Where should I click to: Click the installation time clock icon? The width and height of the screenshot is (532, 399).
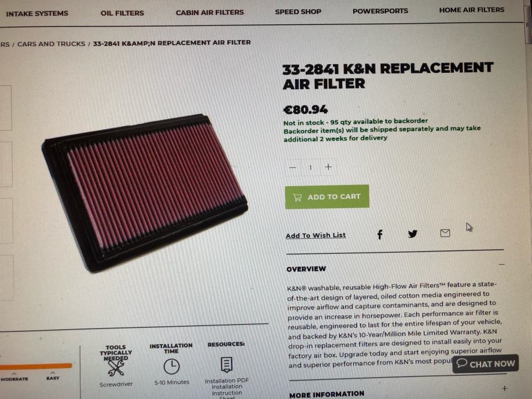pos(172,367)
